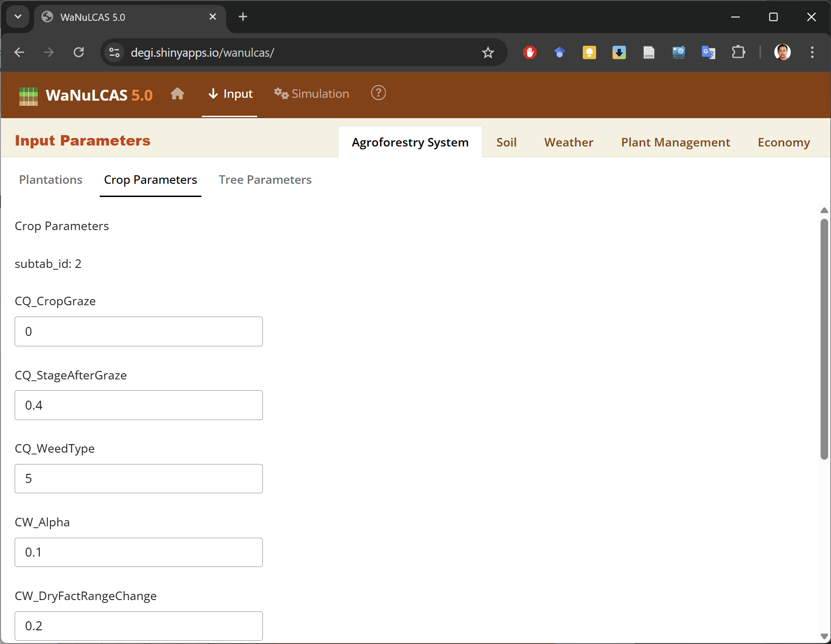Reload the WaNuLCAS page

[79, 52]
